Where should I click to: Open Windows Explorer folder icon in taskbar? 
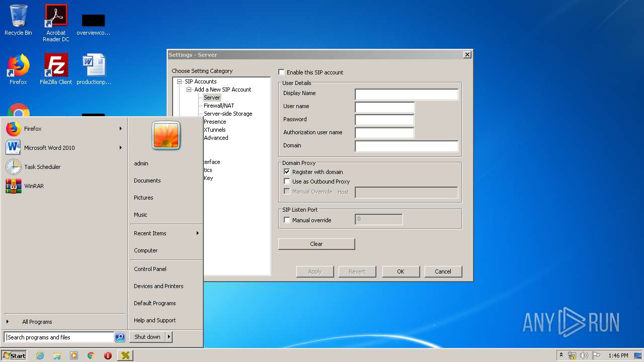tap(57, 355)
